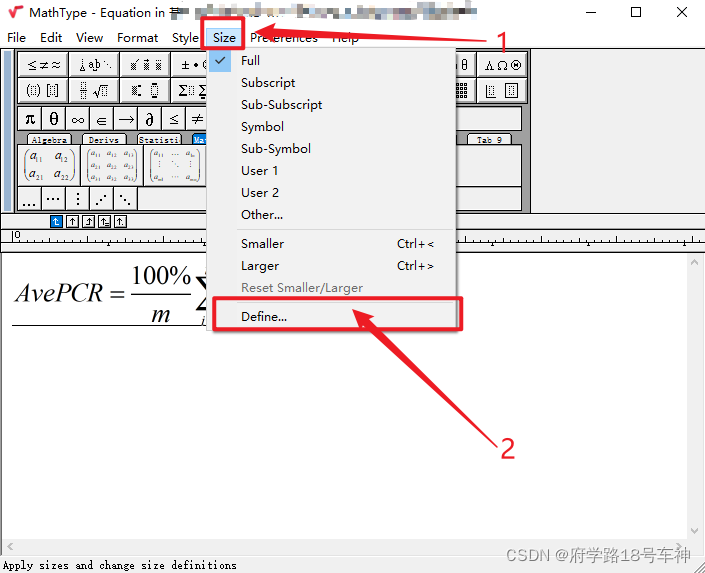Screen dimensions: 705x573
Task: Insert the 3x3 matrix template
Action: pyautogui.click(x=112, y=165)
